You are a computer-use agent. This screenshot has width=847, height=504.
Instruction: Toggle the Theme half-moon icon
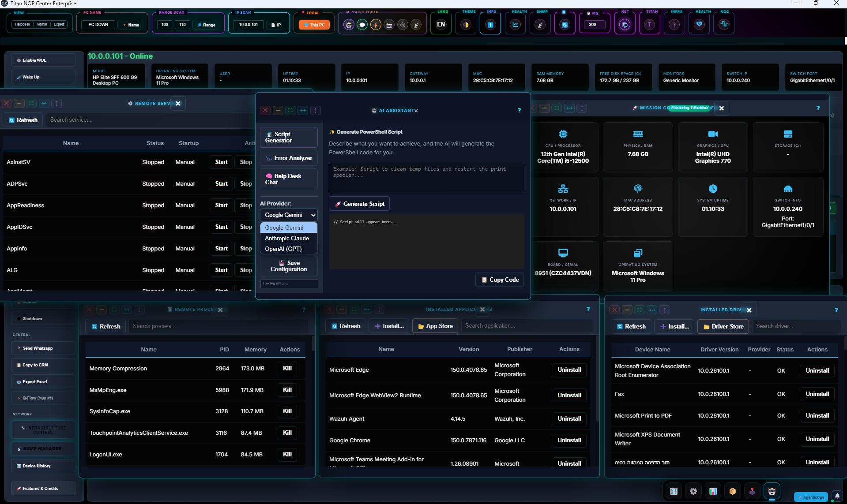[466, 25]
